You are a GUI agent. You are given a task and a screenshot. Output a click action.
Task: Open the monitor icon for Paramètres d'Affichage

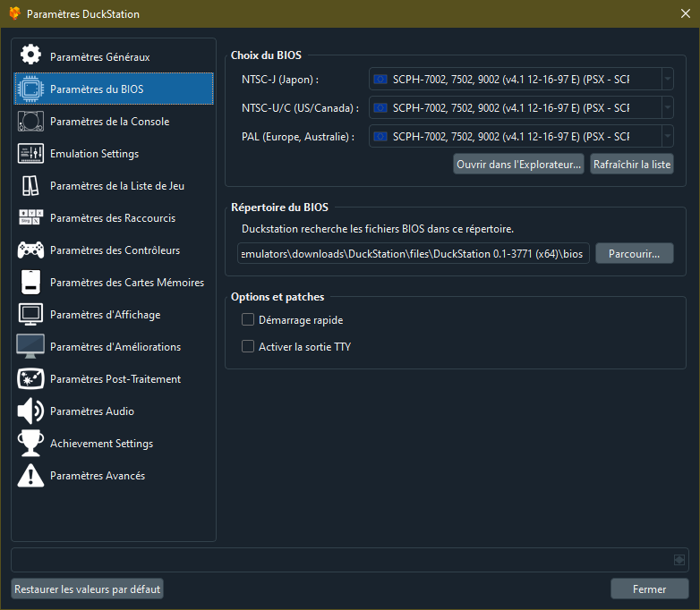(x=30, y=315)
